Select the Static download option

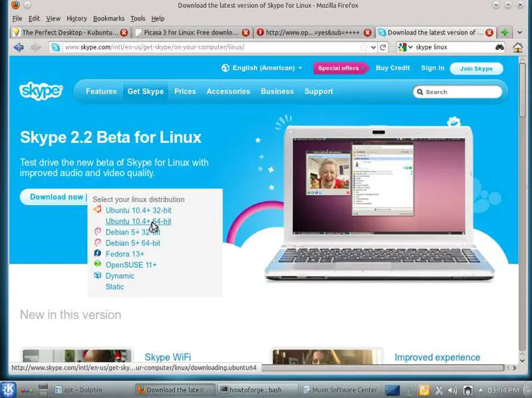(114, 286)
